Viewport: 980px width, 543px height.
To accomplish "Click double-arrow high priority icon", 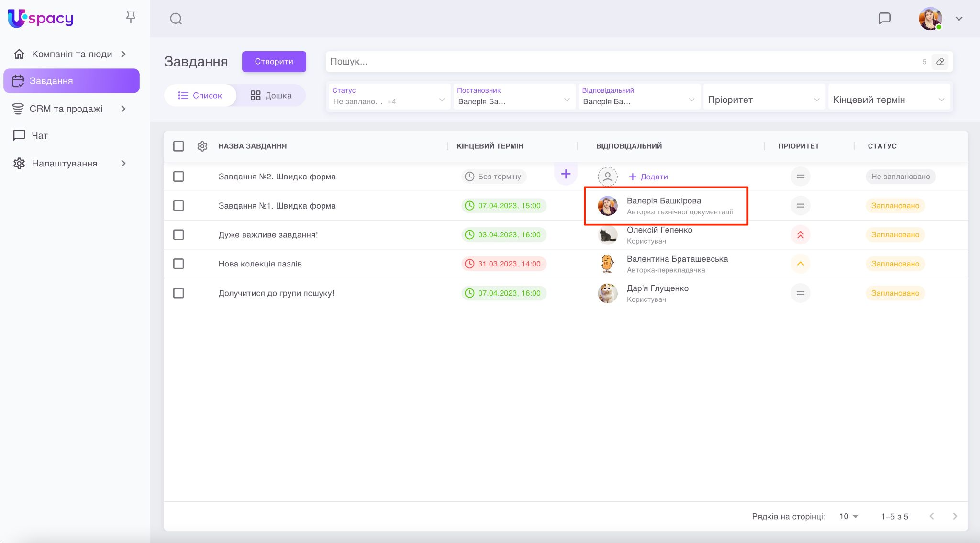I will coord(800,235).
